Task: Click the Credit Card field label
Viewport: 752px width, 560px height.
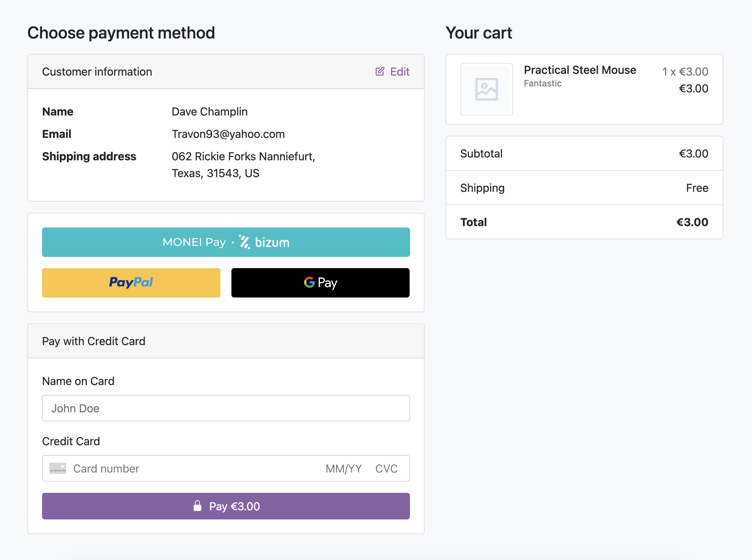Action: [x=71, y=441]
